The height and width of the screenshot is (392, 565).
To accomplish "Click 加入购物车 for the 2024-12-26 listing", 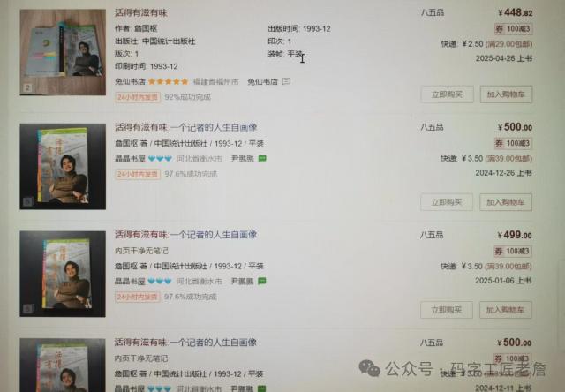I will 506,202.
